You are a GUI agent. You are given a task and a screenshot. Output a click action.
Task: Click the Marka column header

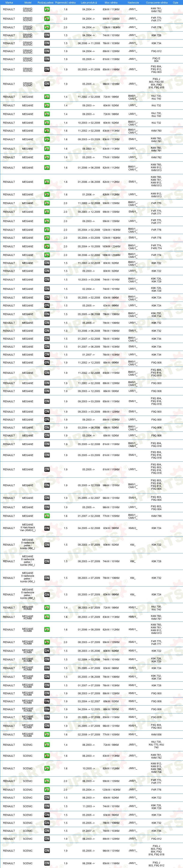coord(9,2)
